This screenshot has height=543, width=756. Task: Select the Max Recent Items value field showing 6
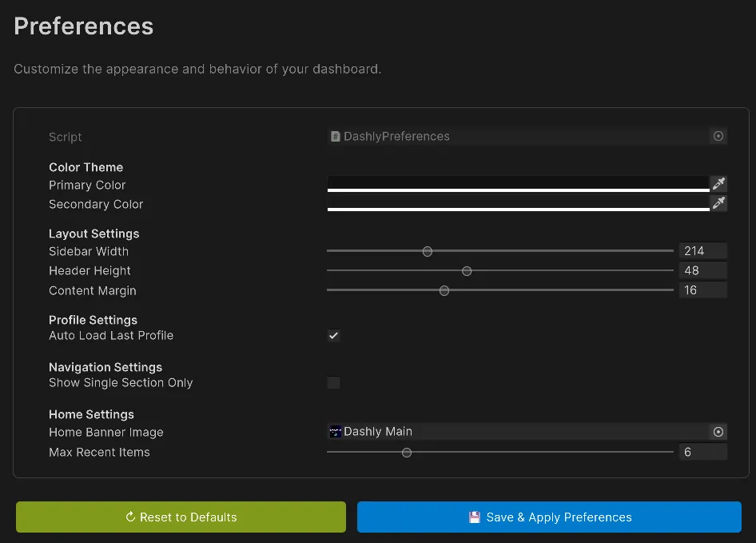tap(702, 452)
